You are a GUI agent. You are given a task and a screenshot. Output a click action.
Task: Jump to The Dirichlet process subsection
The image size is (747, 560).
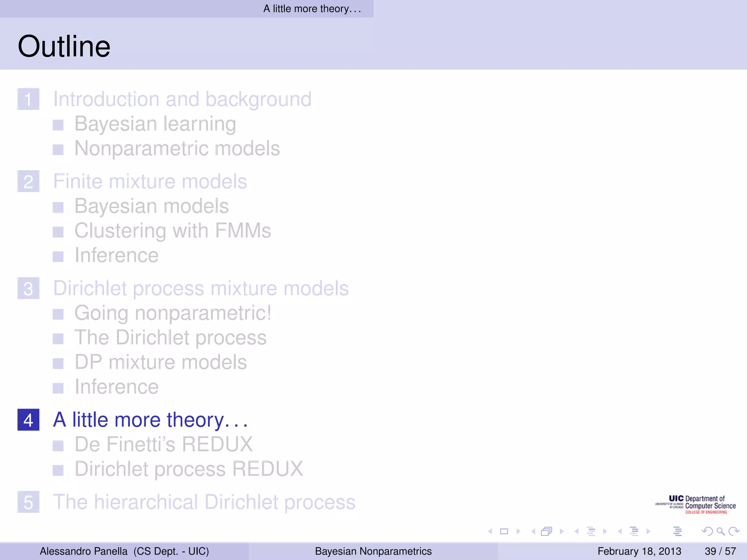171,338
